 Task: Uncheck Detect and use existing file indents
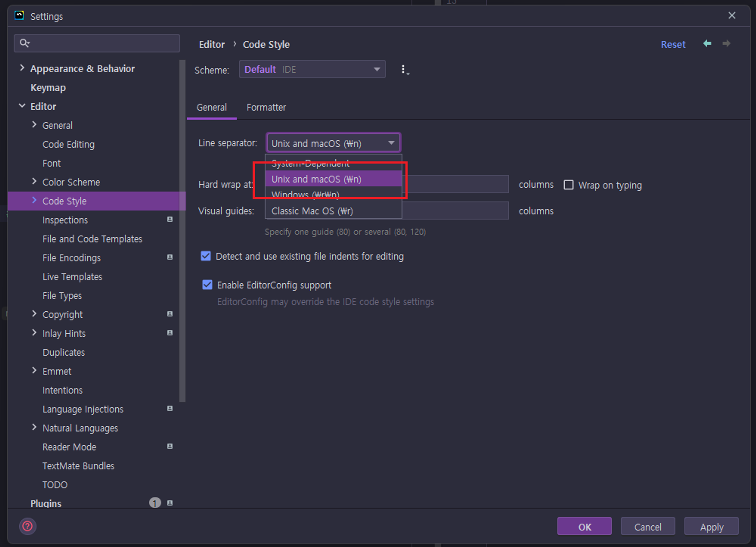tap(206, 256)
